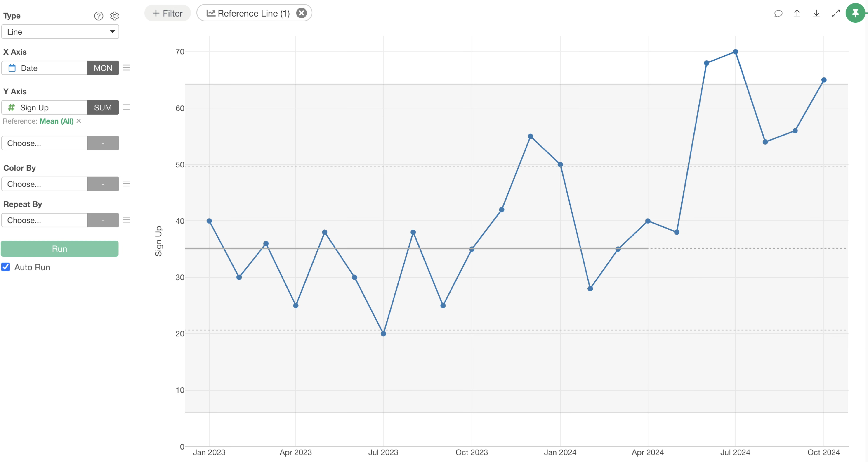Remove Mean (All) reference with X

coord(79,121)
